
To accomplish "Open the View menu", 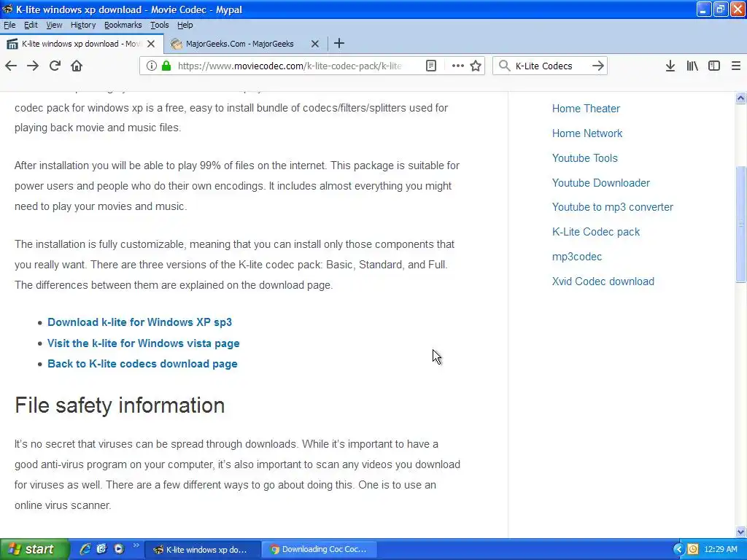I will pyautogui.click(x=54, y=25).
